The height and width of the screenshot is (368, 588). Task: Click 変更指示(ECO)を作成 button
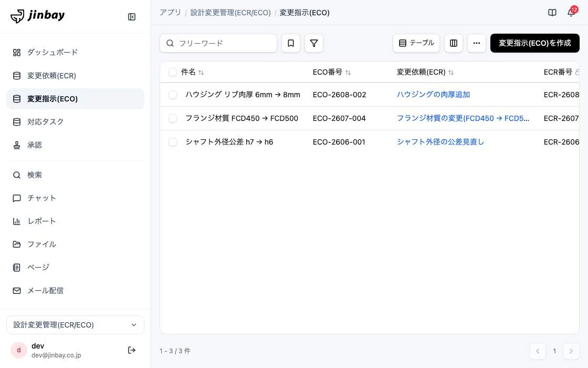point(535,43)
